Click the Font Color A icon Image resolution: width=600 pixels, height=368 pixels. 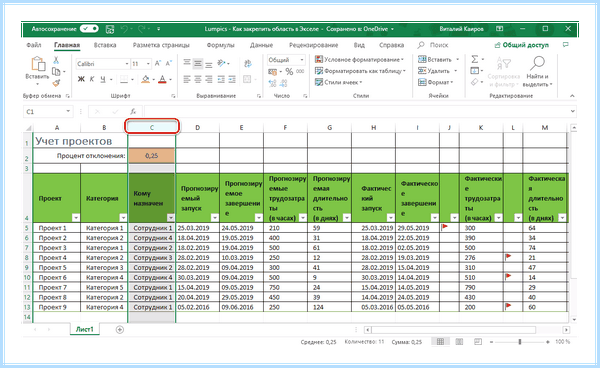(x=163, y=79)
